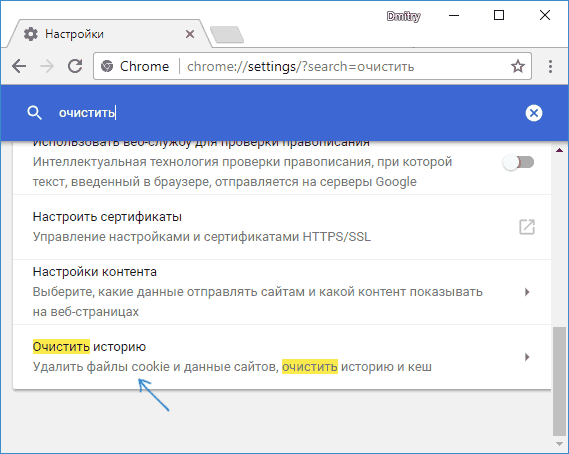Viewport: 569px width, 454px height.
Task: Click the forward navigation arrow
Action: point(47,66)
